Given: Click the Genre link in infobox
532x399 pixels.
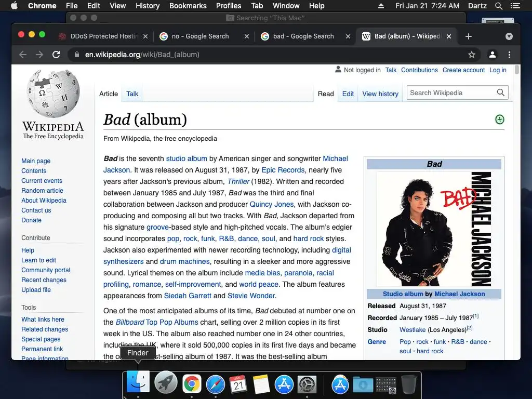Looking at the screenshot, I should click(x=377, y=342).
